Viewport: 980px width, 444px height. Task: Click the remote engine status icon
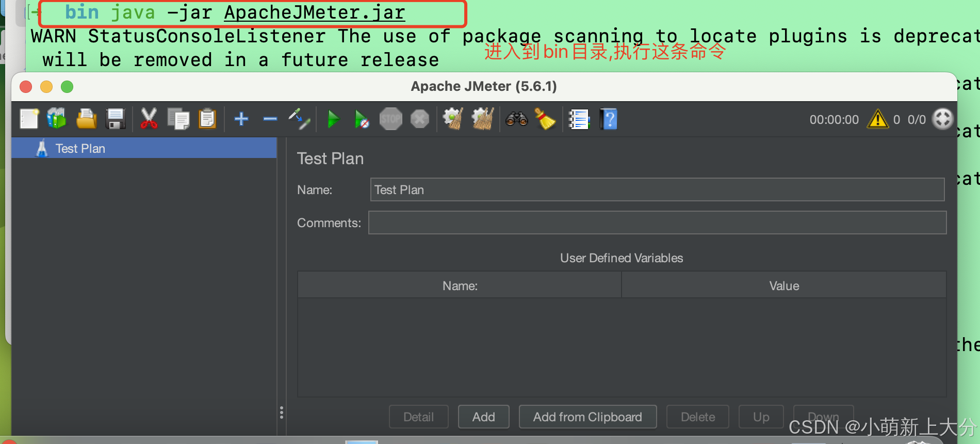click(x=943, y=119)
